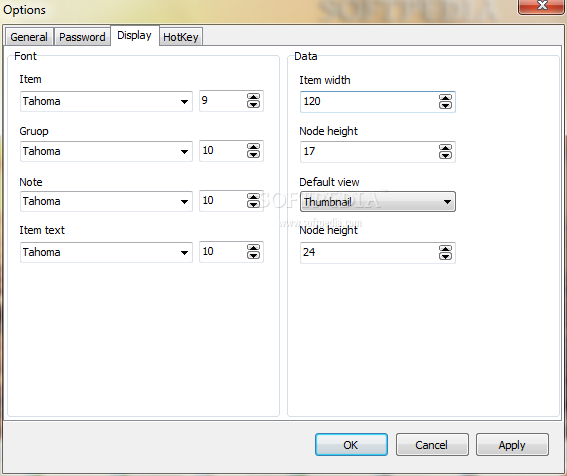Viewport: 567px width, 476px height.
Task: Open the Password tab
Action: [x=82, y=37]
